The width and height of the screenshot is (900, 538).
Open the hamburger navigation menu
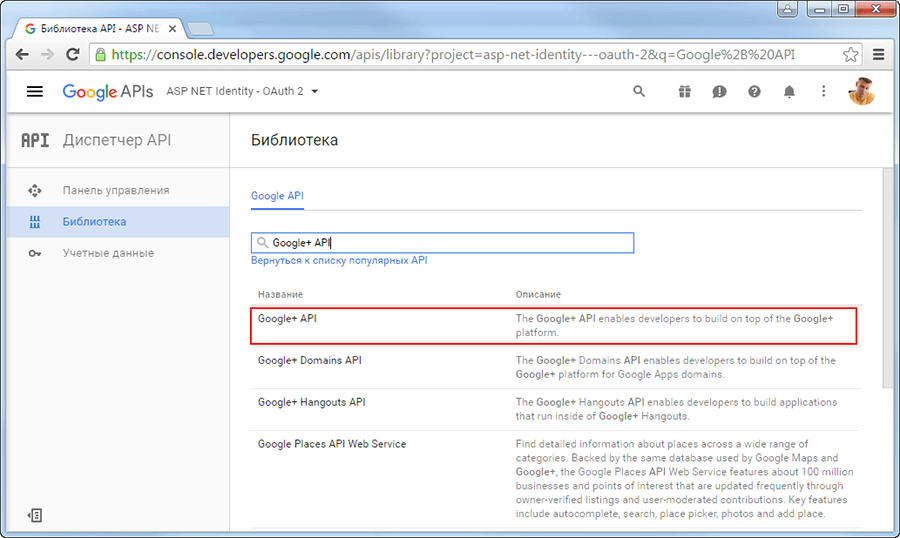click(x=34, y=91)
